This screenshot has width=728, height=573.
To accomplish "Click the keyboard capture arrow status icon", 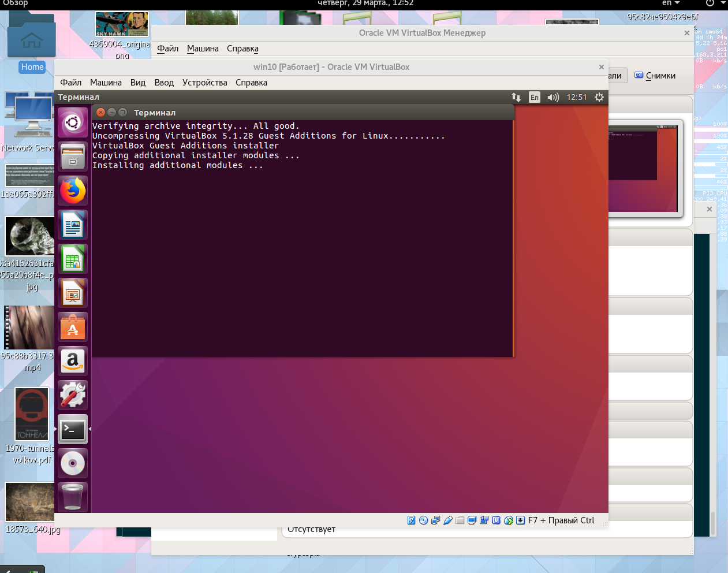I will (x=520, y=520).
